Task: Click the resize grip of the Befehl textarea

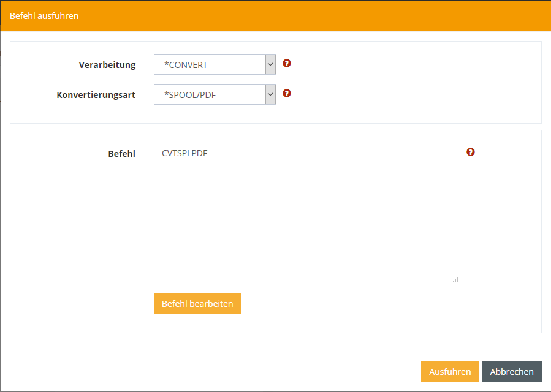Action: (x=455, y=280)
